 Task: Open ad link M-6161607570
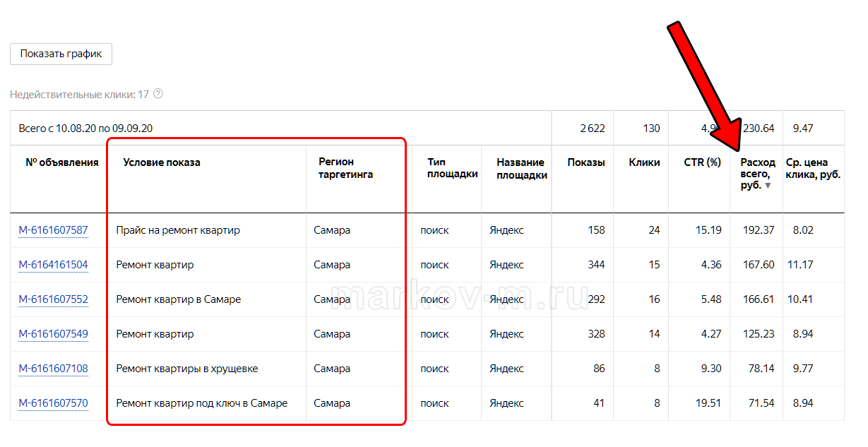click(53, 403)
